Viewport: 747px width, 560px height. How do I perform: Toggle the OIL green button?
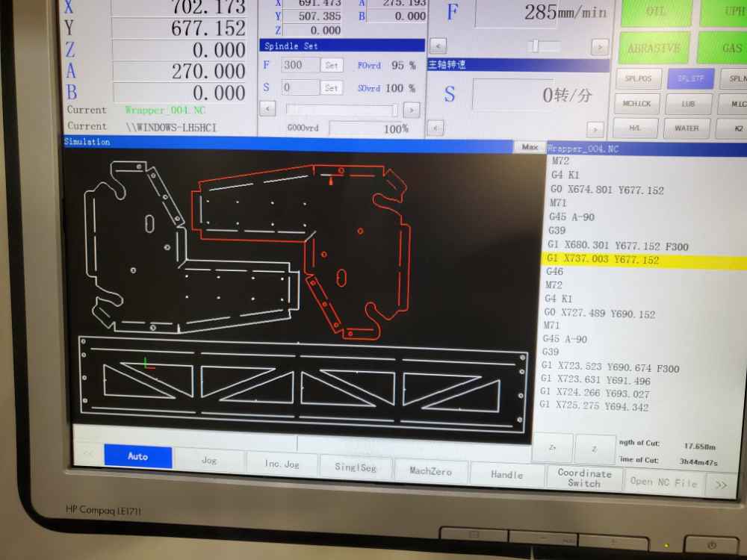tap(655, 13)
